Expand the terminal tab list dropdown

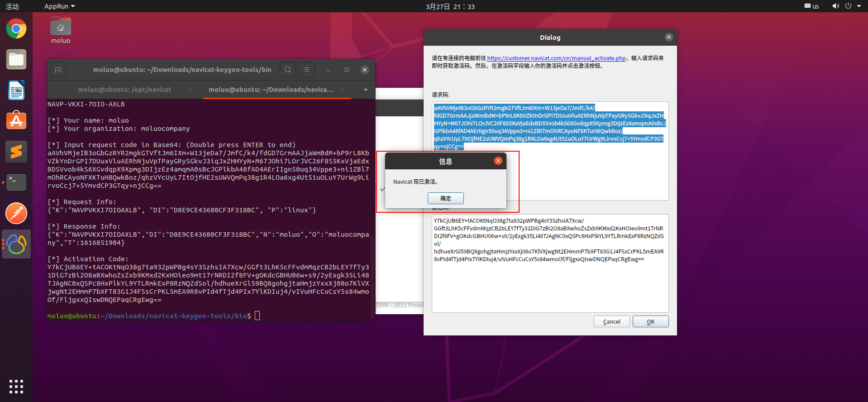coord(366,90)
